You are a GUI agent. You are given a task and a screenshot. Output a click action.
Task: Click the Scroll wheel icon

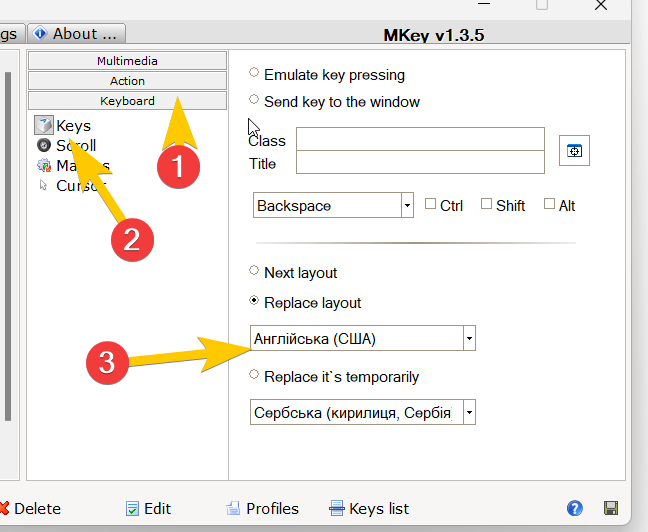coord(43,145)
